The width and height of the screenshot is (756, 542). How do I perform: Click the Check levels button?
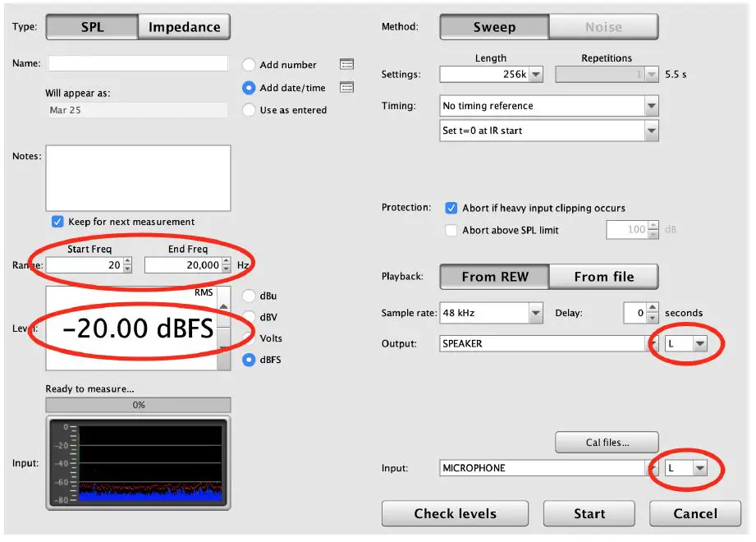455,513
